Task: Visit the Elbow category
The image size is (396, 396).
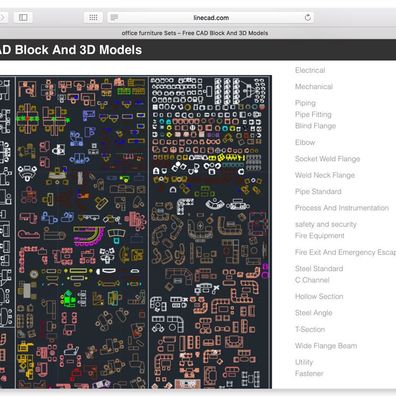Action: [x=305, y=142]
